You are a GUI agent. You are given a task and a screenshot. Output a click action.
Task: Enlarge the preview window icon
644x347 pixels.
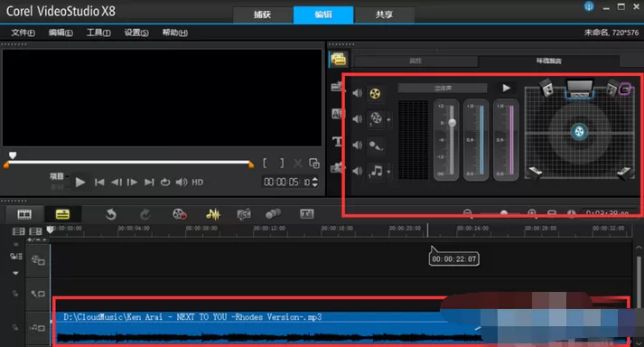[x=314, y=164]
